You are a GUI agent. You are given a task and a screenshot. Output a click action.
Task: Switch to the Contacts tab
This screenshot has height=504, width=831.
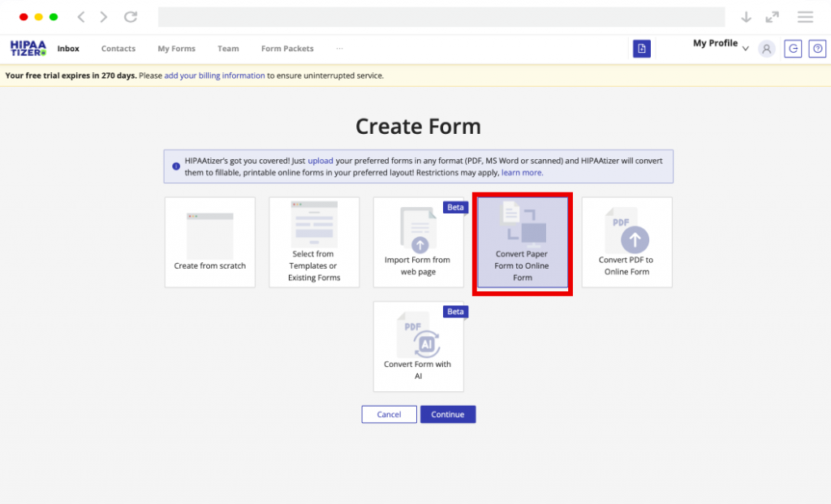(118, 49)
